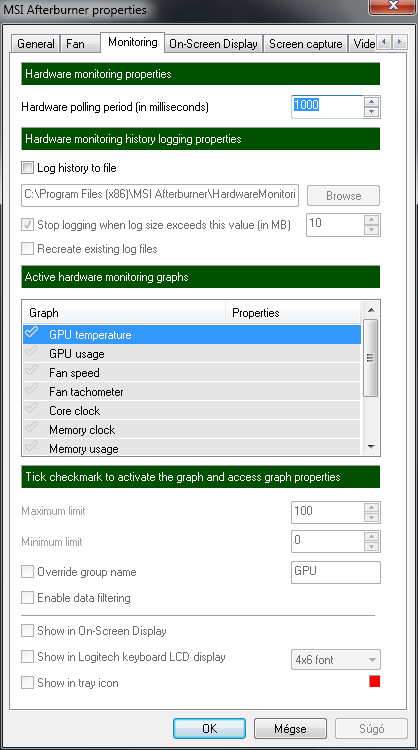This screenshot has width=418, height=750.
Task: Decrease the Minimum limit value
Action: (x=372, y=547)
